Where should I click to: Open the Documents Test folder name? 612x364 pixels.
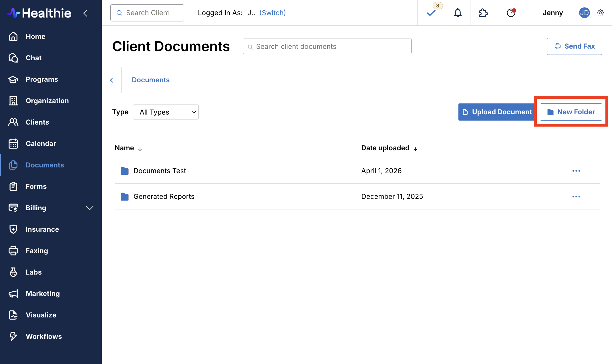click(160, 171)
